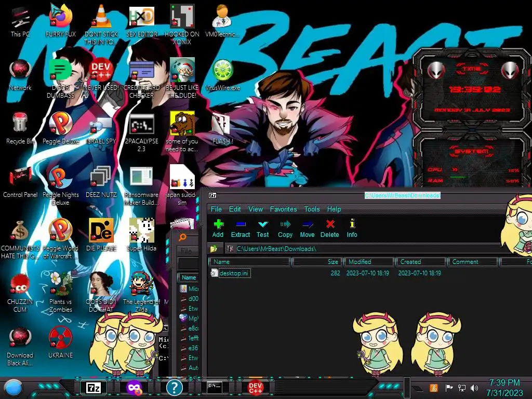This screenshot has height=399, width=532.
Task: Click Move in 7-Zip toolbar
Action: [x=308, y=229]
